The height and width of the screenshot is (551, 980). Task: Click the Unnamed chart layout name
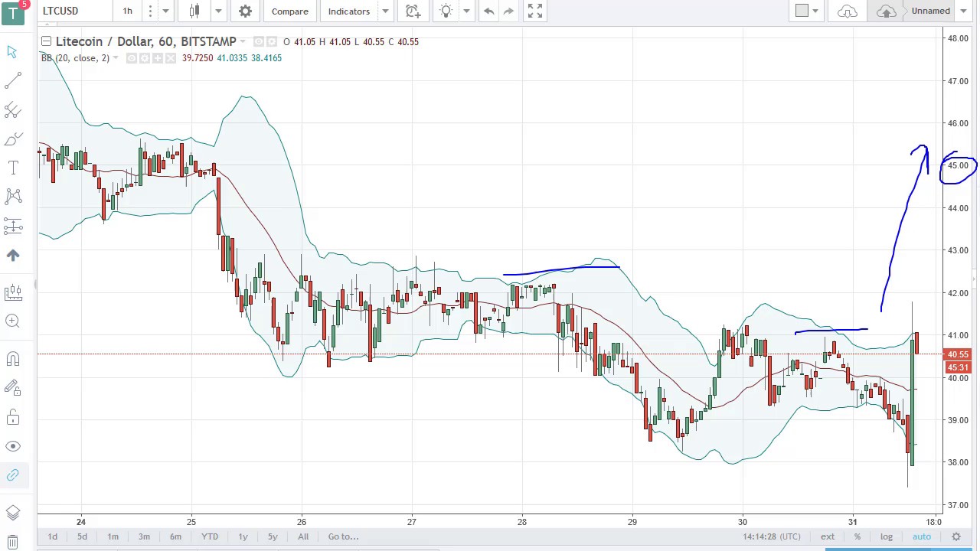coord(931,11)
